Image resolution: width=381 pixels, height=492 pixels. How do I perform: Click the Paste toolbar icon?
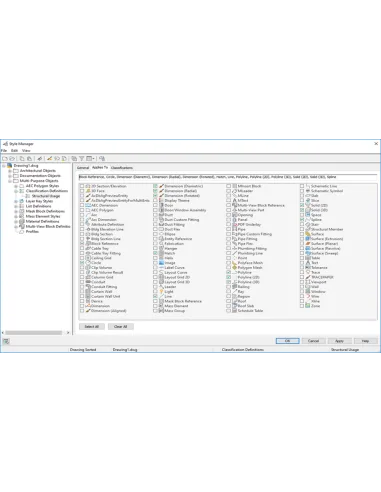click(29, 159)
